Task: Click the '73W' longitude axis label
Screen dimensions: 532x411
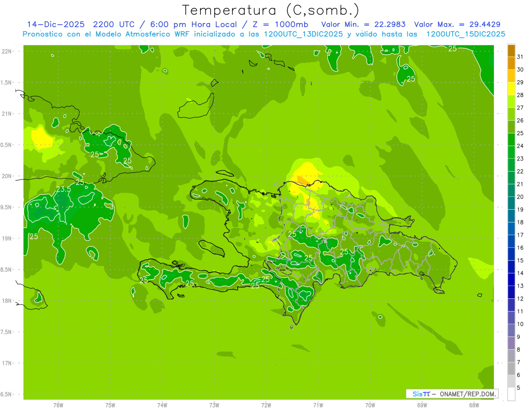Action: point(214,405)
